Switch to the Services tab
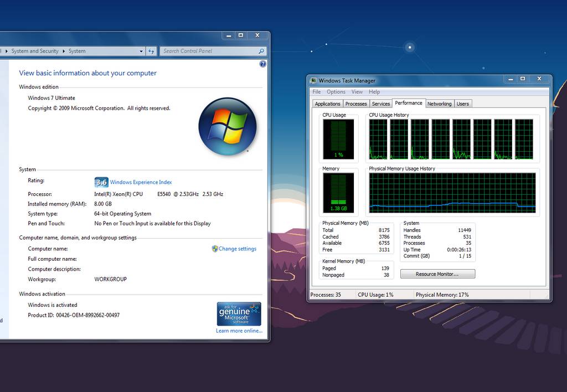The image size is (567, 392). click(381, 104)
